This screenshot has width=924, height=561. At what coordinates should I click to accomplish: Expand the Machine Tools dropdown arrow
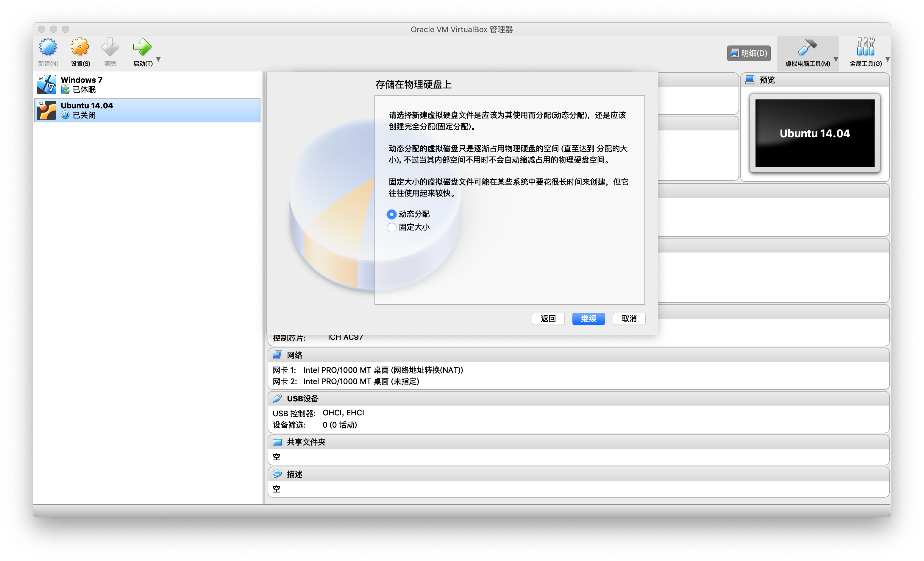(x=836, y=59)
